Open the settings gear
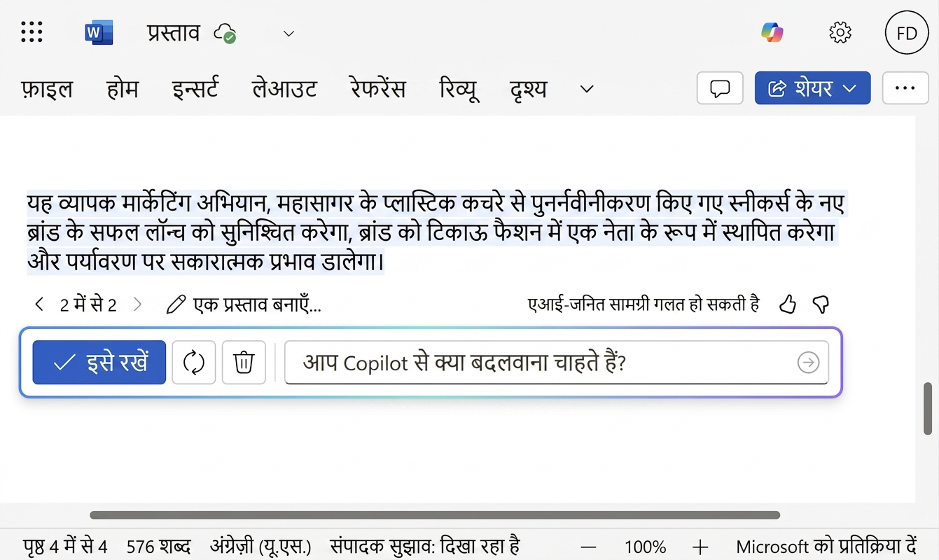Viewport: 939px width, 560px height. tap(840, 32)
